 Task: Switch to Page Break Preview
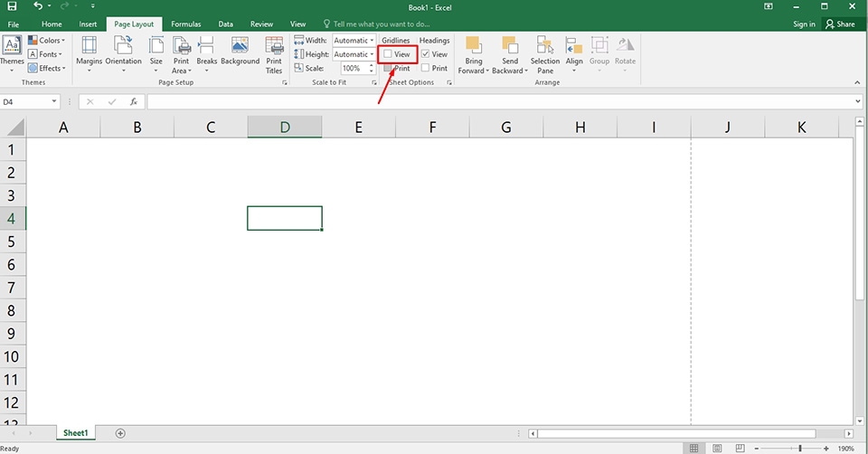point(741,448)
